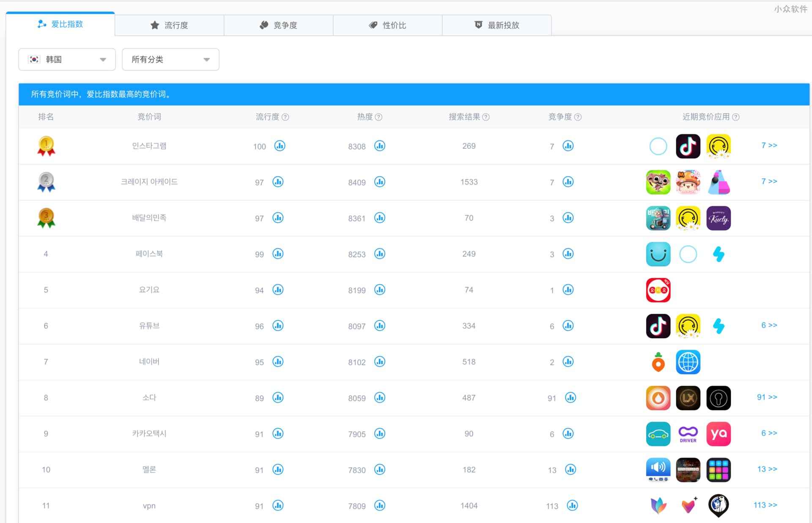Open Kurly app icon in 배달의민족 row
Screen dimensions: 812x523
719,218
